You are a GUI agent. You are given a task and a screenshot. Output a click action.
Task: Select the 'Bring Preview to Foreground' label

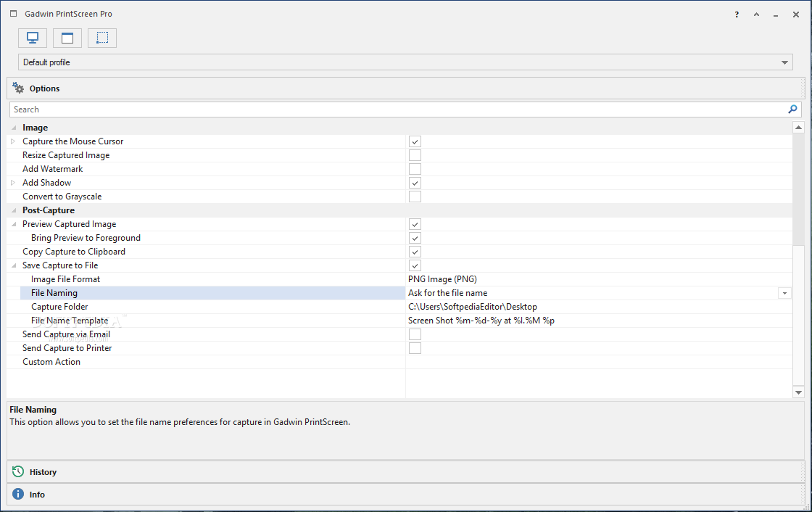[x=86, y=238]
